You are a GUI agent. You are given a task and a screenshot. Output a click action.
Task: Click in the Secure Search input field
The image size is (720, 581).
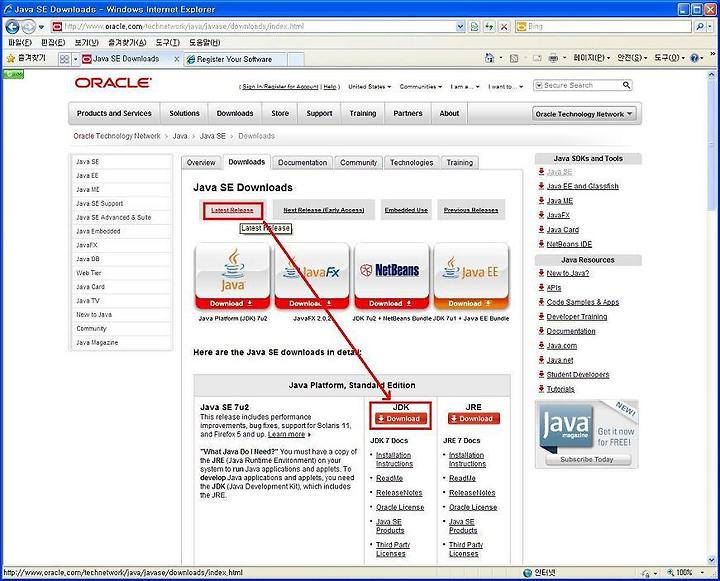tap(580, 85)
